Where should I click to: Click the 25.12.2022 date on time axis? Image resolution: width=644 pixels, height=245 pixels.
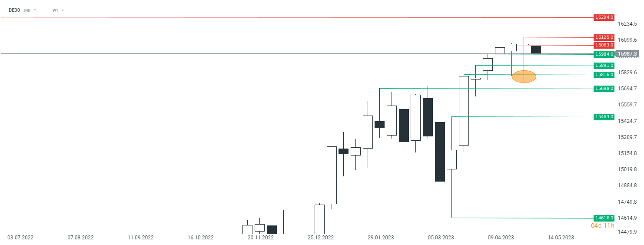pyautogui.click(x=321, y=238)
